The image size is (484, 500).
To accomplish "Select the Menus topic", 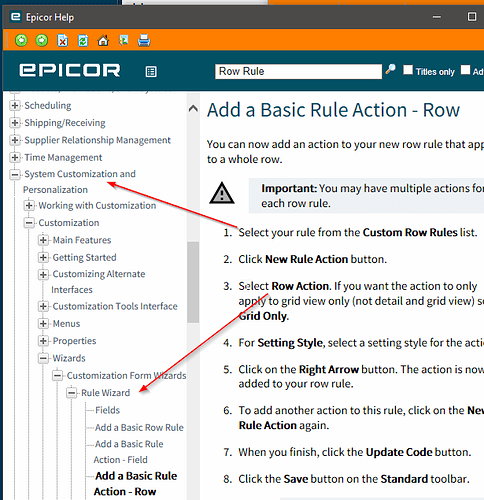I will pyautogui.click(x=66, y=324).
